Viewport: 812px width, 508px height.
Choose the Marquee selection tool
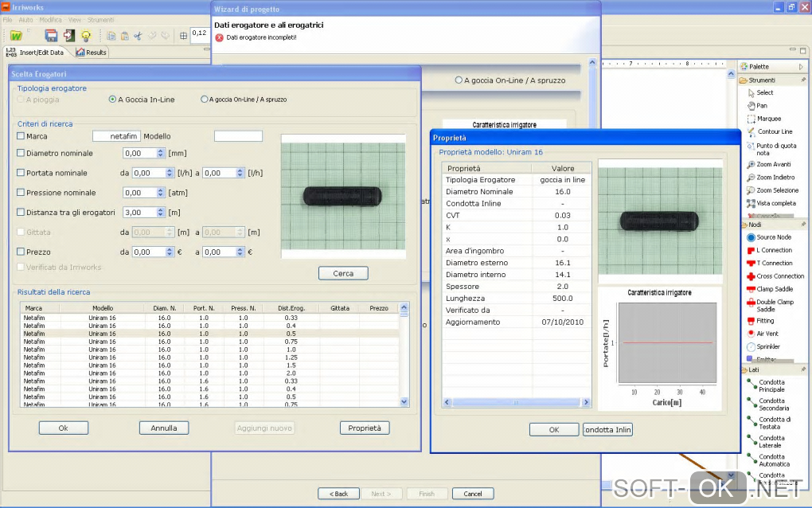tap(767, 119)
